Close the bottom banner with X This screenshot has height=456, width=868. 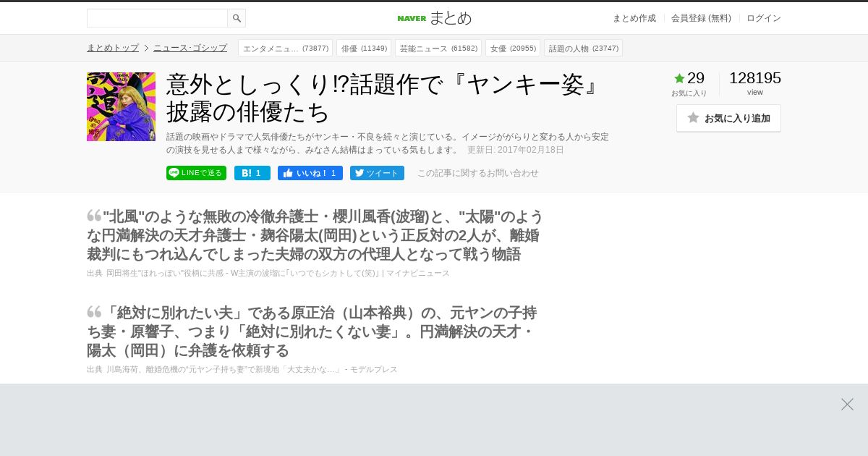click(847, 404)
